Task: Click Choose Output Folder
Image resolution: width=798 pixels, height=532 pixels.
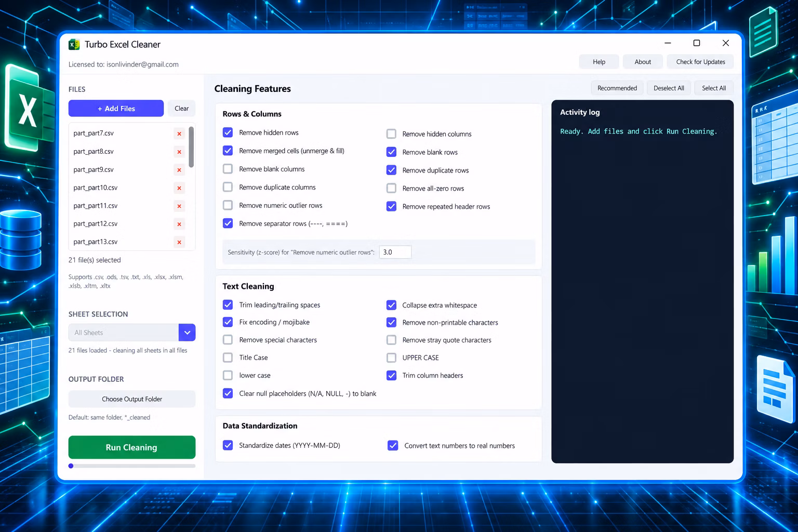Action: click(x=132, y=399)
